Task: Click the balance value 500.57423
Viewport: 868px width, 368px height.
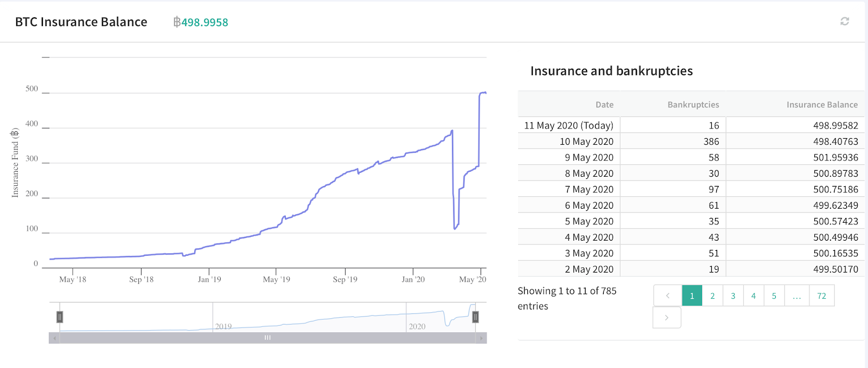Action: (835, 221)
